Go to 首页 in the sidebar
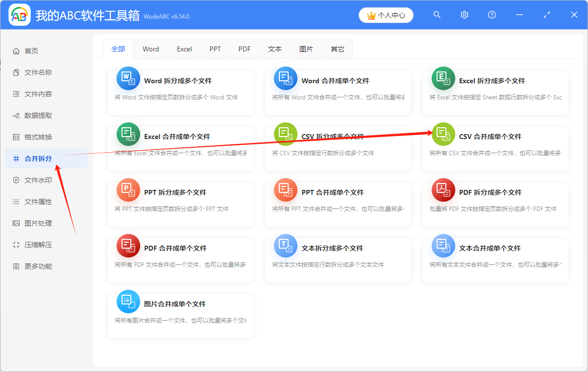This screenshot has width=588, height=372. coord(31,51)
